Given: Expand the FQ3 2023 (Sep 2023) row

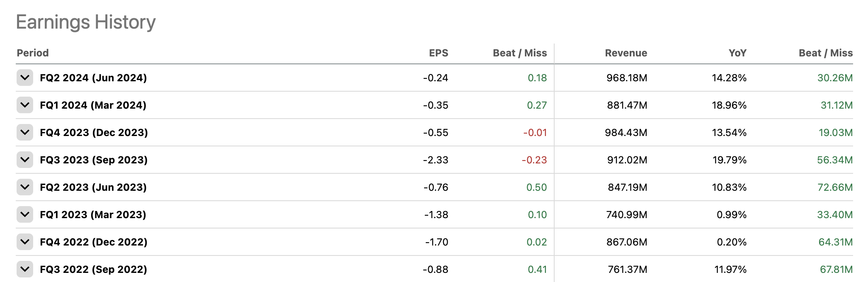Looking at the screenshot, I should 25,160.
